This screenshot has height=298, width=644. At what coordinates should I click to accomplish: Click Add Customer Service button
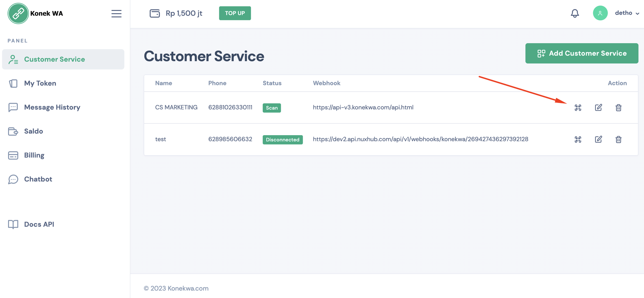pos(582,53)
